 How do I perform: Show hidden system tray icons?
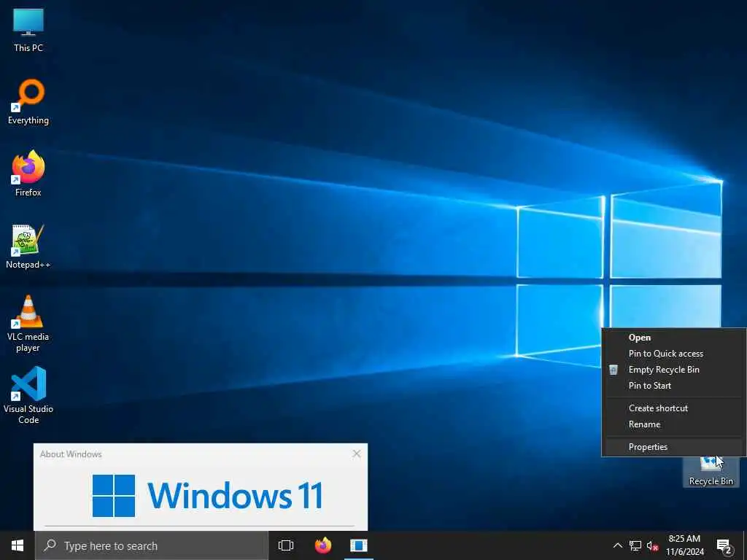coord(617,545)
